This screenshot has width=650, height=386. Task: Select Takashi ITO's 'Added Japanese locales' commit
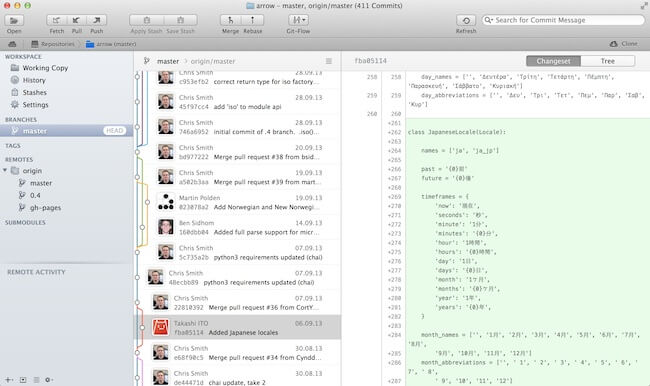click(238, 328)
